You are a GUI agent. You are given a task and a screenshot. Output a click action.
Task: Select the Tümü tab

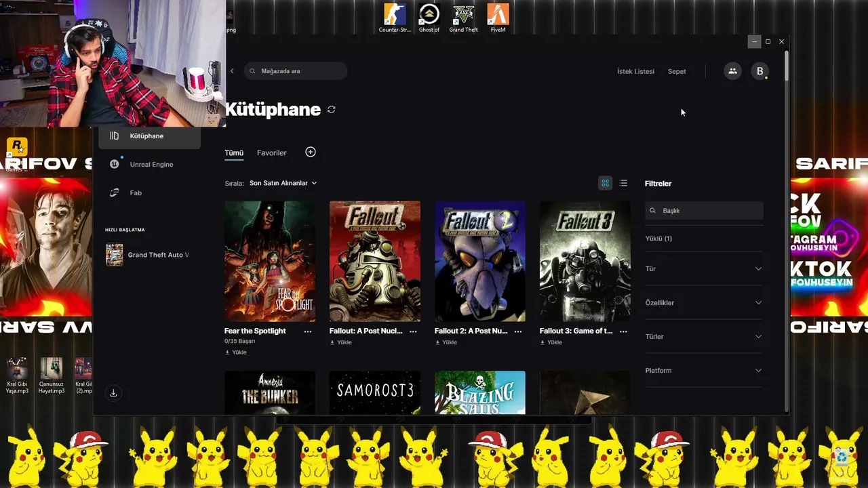click(x=234, y=152)
